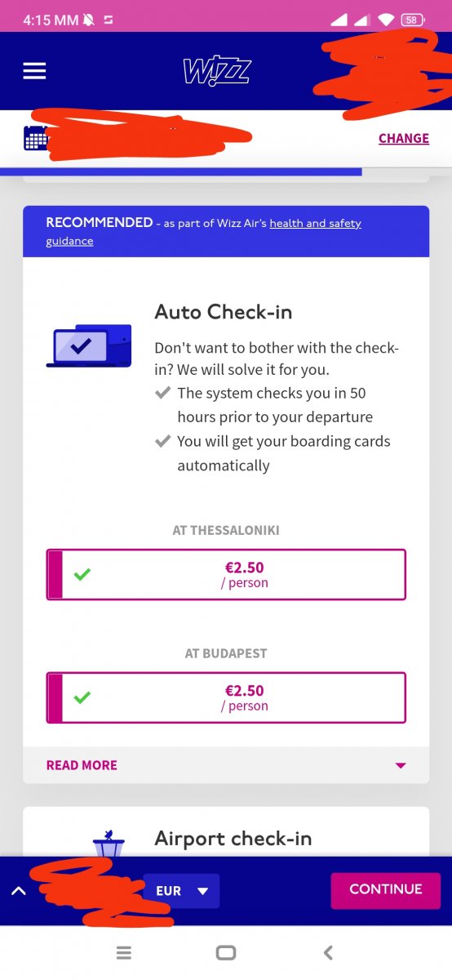Tap the green checkmark in the Budapest price box
This screenshot has height=980, width=452.
82,697
